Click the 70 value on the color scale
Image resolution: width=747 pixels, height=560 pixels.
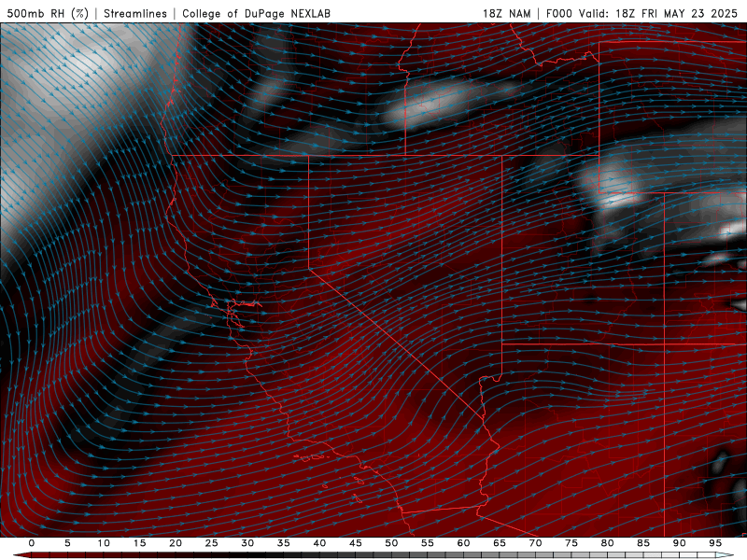point(535,543)
